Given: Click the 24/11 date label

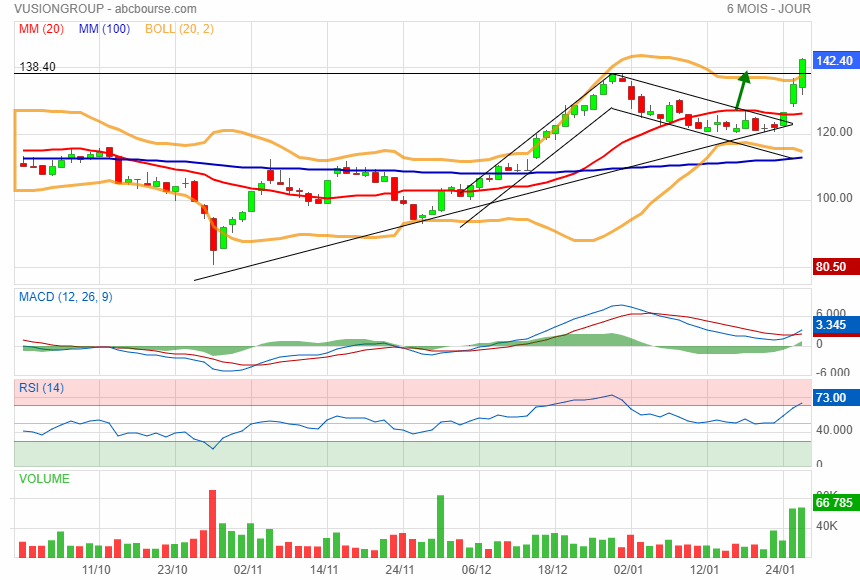Looking at the screenshot, I should coord(400,570).
